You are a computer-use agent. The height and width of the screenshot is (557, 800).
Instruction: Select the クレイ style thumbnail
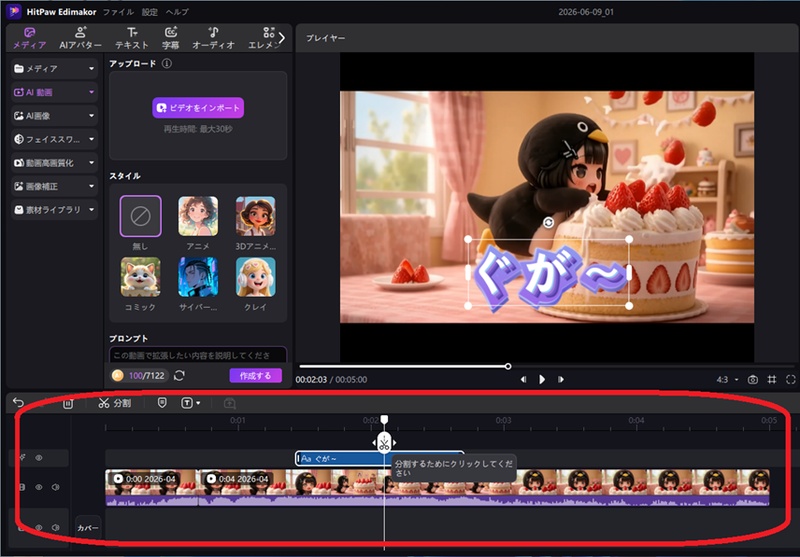click(x=256, y=277)
